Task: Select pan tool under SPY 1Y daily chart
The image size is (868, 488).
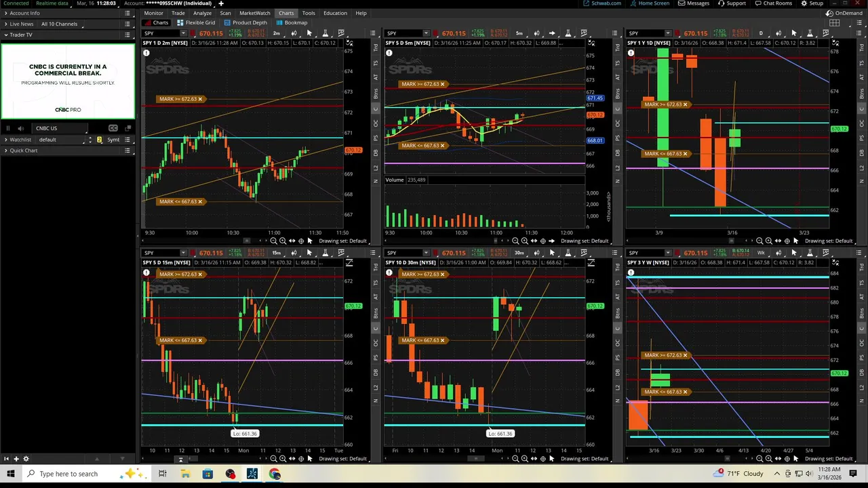Action: click(778, 241)
